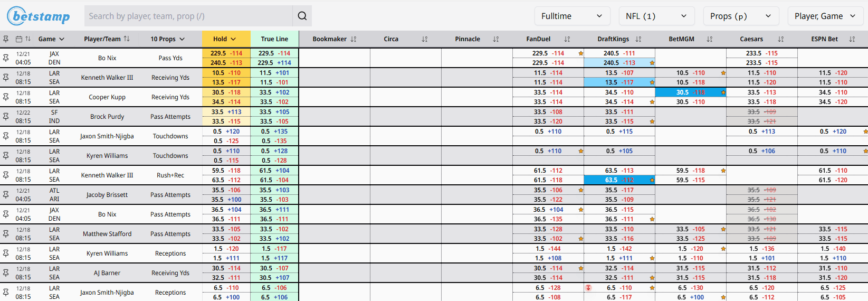868x301 pixels.
Task: Click True Line cell 11.5 +101
Action: coord(274,73)
